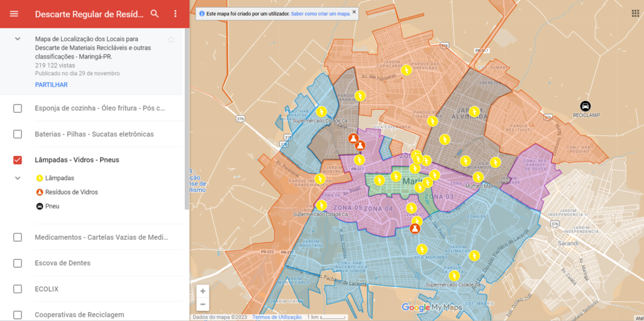Click lamp marker above Parque Res. Cidade Nova
Viewport: 644px width, 321px height.
[433, 121]
